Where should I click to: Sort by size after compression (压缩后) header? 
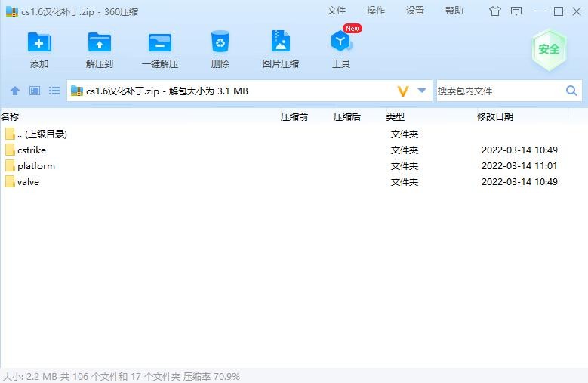tap(347, 116)
